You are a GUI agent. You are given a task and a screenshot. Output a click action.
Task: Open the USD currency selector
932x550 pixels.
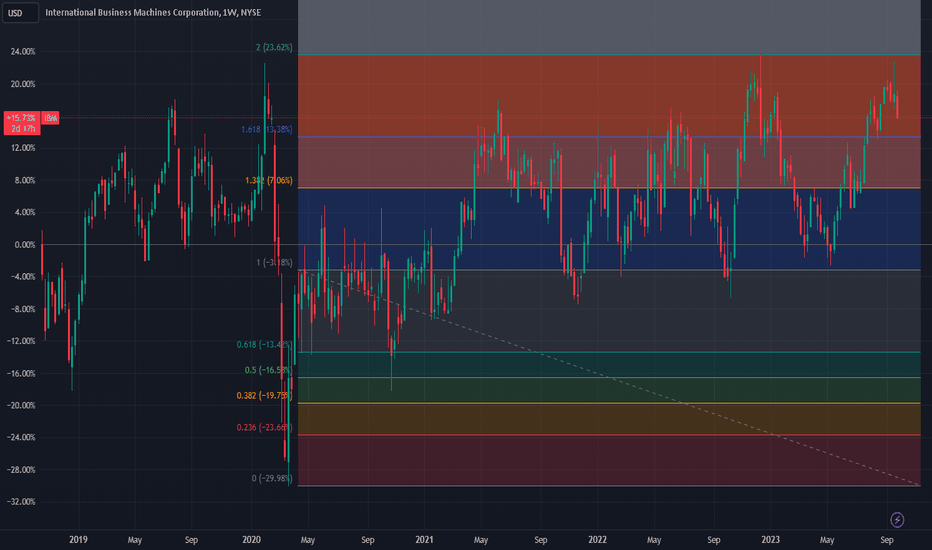pos(20,12)
